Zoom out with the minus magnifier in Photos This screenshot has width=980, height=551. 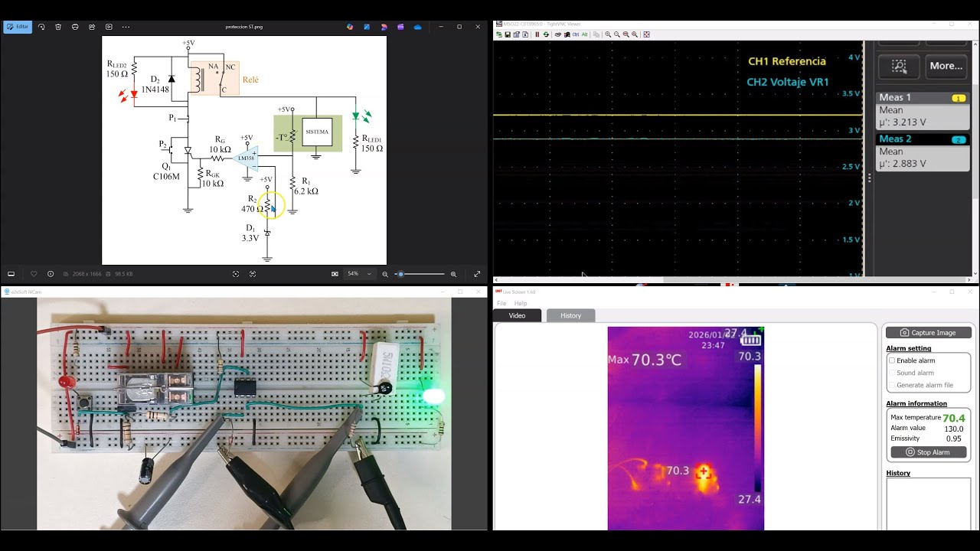click(385, 274)
